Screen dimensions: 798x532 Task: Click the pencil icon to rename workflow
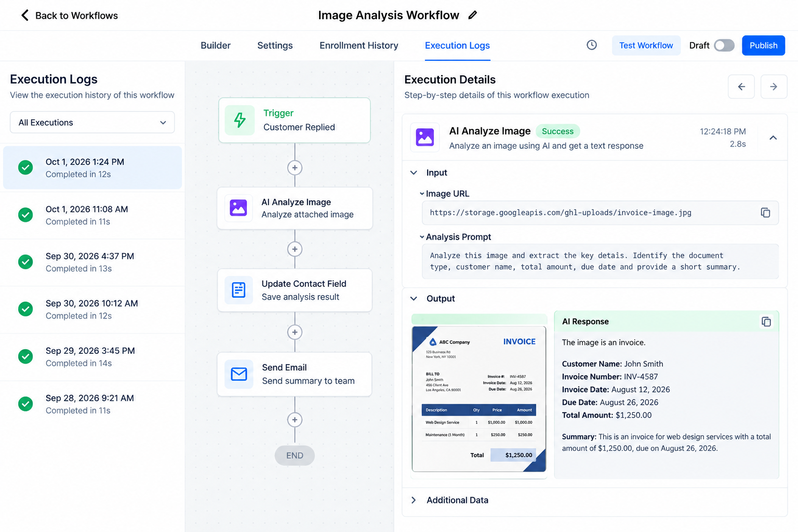coord(472,15)
